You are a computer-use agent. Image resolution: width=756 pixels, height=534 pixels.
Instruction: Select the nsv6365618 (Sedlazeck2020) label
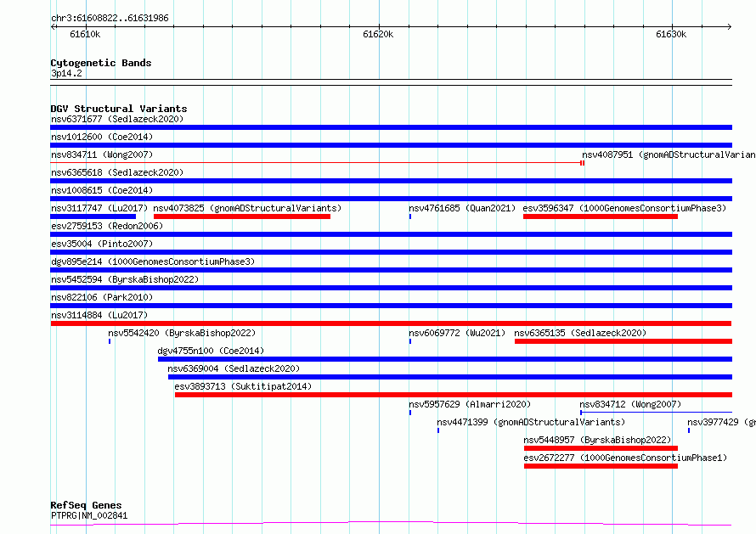pyautogui.click(x=117, y=172)
